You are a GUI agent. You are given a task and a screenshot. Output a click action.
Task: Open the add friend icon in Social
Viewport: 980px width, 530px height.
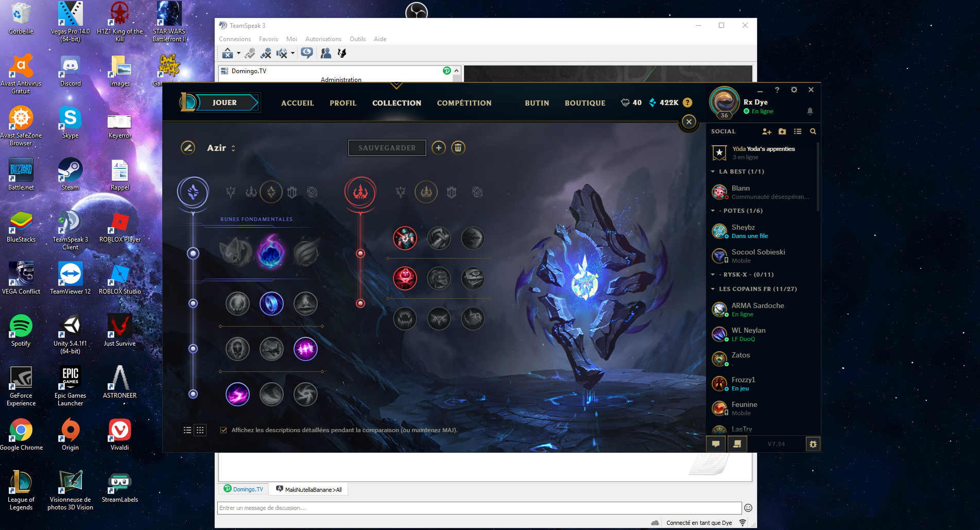coord(766,131)
